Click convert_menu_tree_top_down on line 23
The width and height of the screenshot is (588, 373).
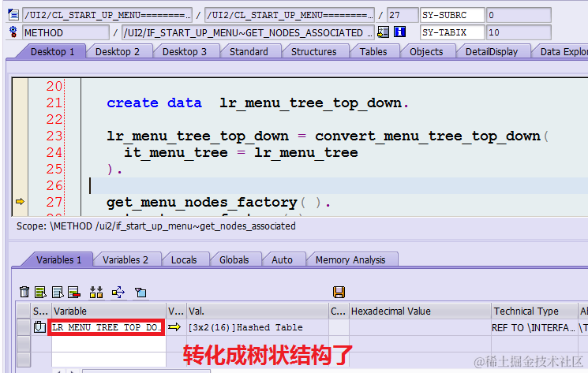click(x=428, y=136)
